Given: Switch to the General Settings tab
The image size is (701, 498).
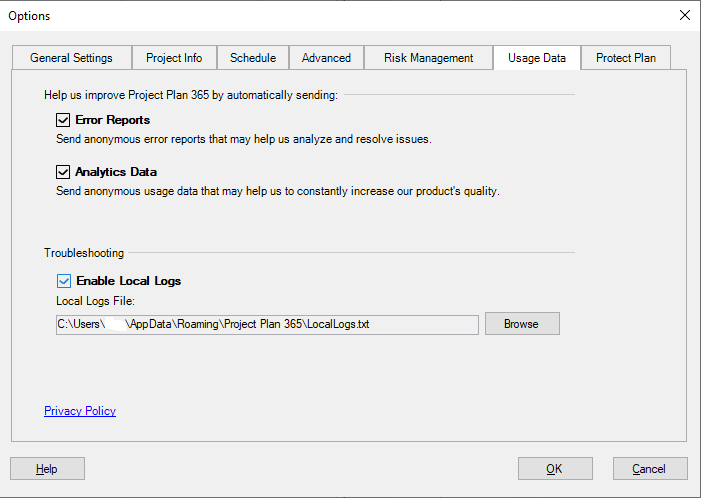Looking at the screenshot, I should [x=71, y=58].
